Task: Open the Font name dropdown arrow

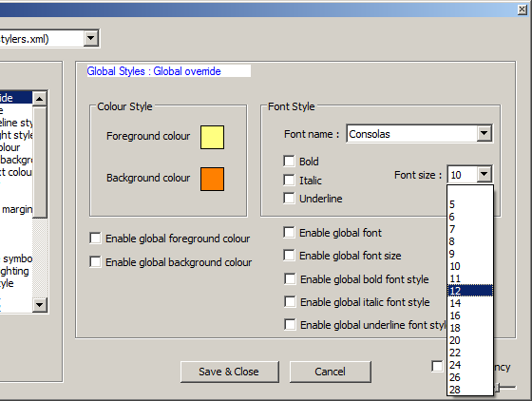Action: (484, 134)
